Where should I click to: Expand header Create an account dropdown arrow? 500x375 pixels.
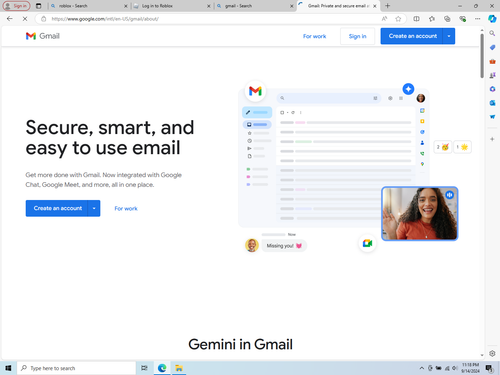click(x=449, y=36)
